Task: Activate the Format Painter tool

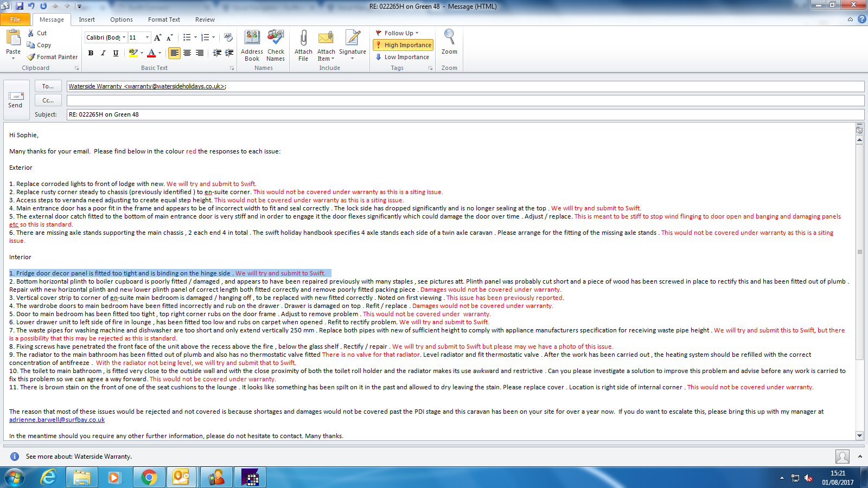Action: [53, 57]
